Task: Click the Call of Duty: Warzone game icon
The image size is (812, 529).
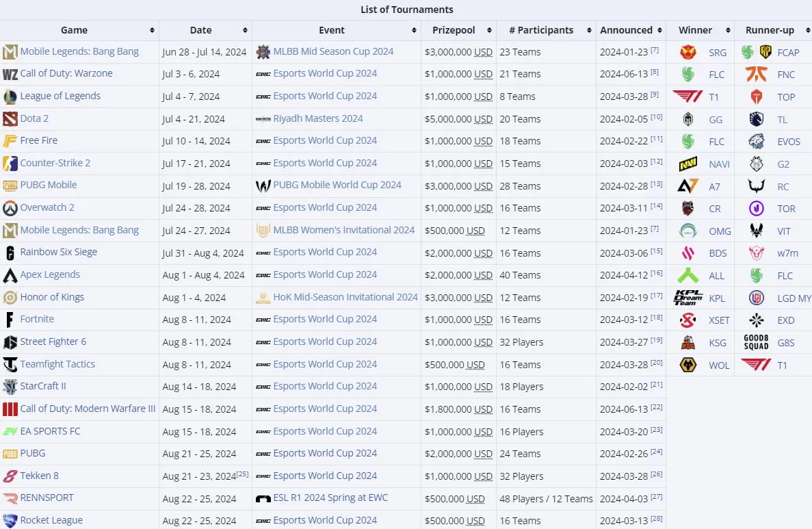Action: (x=10, y=74)
